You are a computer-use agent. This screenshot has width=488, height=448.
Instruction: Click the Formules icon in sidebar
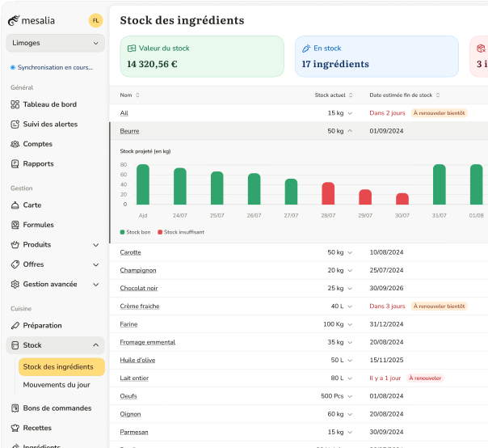pos(15,225)
